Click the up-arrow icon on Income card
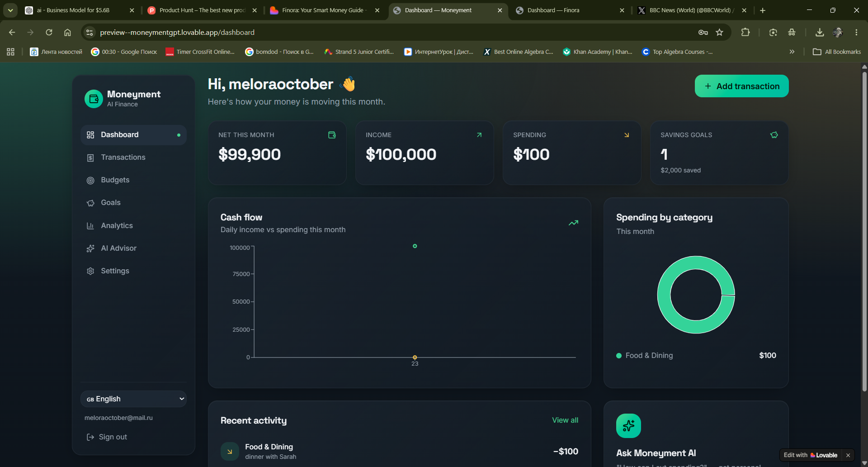The width and height of the screenshot is (868, 467). point(479,135)
